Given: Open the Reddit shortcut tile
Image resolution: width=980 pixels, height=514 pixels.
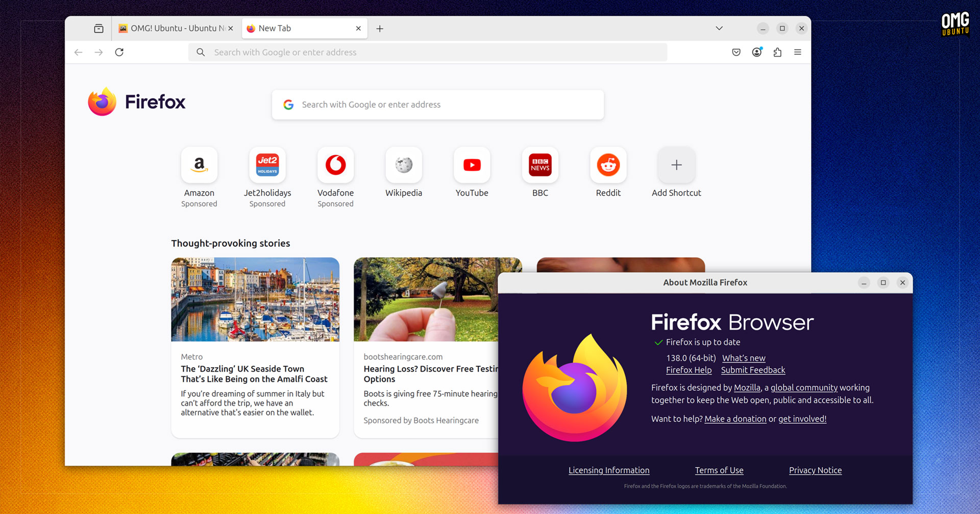Looking at the screenshot, I should [608, 165].
